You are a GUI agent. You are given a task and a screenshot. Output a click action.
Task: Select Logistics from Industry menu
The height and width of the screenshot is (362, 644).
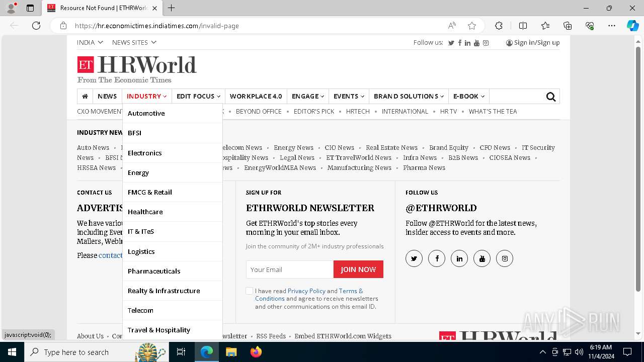coord(173,251)
